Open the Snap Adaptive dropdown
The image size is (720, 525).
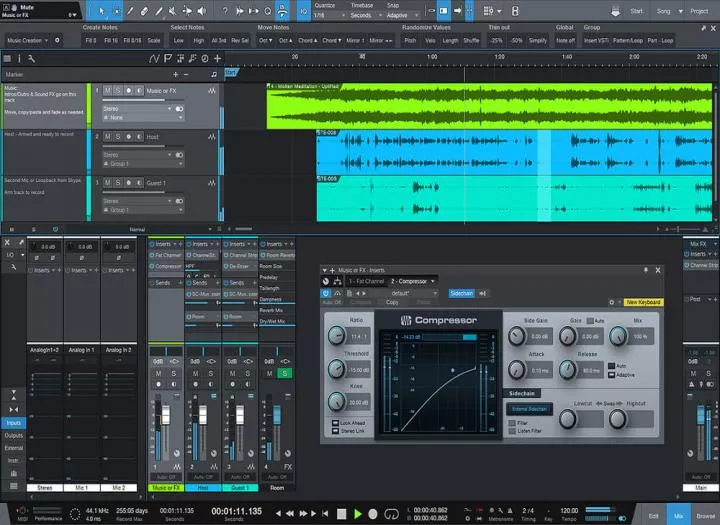pyautogui.click(x=402, y=15)
